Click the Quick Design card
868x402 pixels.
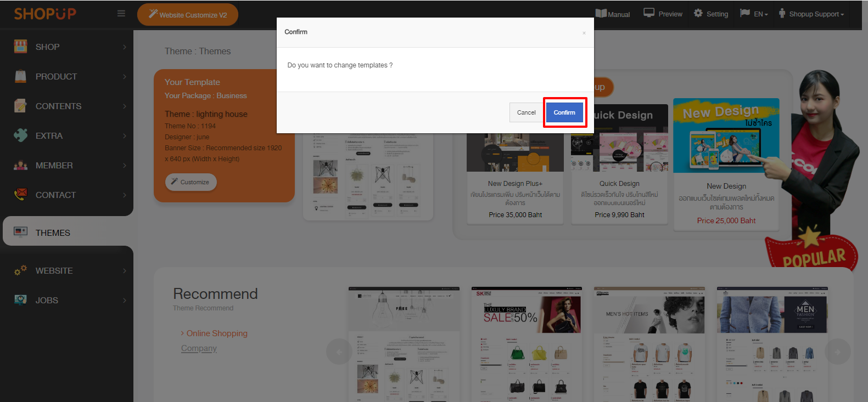619,165
